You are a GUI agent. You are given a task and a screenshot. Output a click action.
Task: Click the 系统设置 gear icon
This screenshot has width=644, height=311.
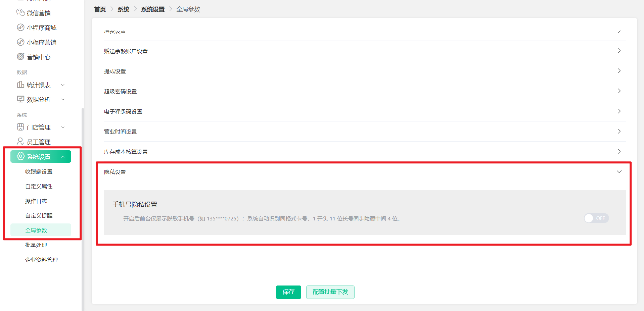point(21,156)
